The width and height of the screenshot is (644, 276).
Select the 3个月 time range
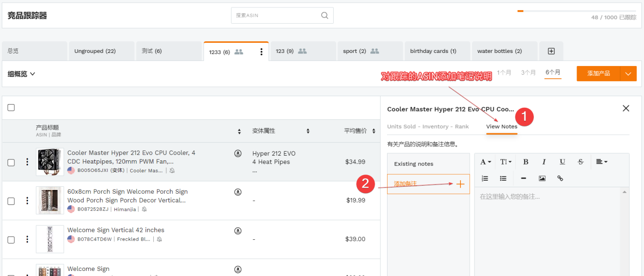(x=528, y=72)
